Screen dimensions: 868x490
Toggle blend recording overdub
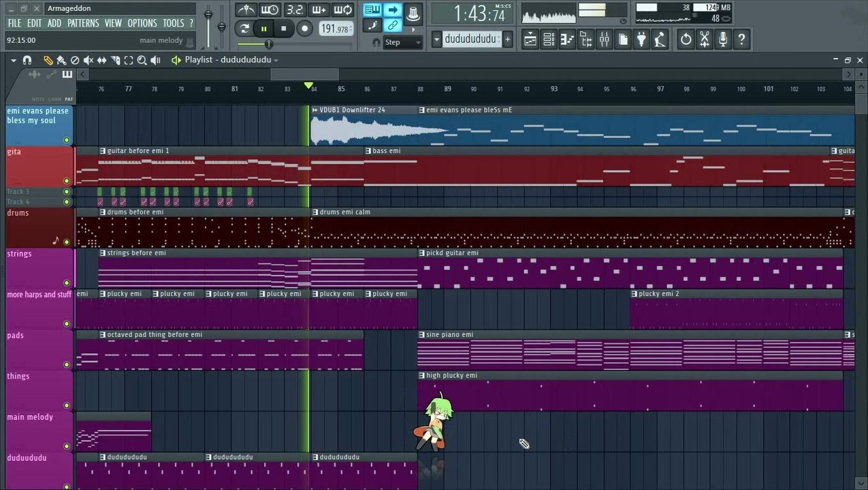coord(318,10)
